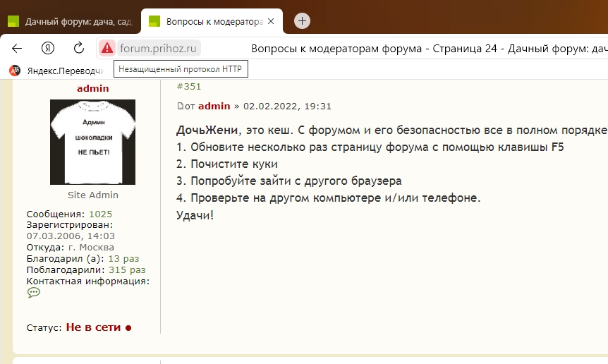Screen dimensions: 608x364
Task: Click the page title text in address bar
Action: click(423, 48)
